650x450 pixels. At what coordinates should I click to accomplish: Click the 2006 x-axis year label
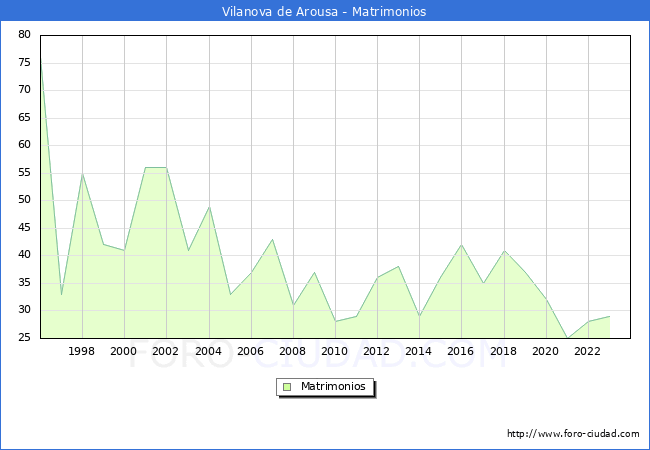pyautogui.click(x=250, y=351)
